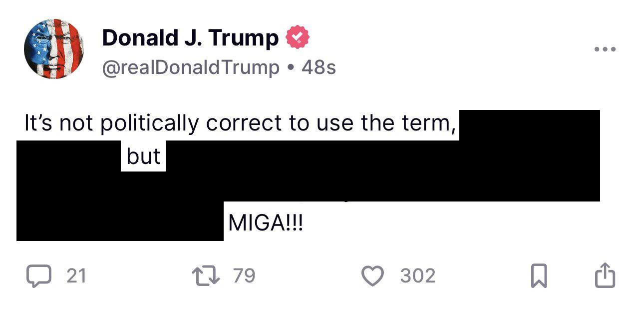The image size is (644, 309).
Task: Click the @realDonaldTrump handle
Action: (x=191, y=67)
